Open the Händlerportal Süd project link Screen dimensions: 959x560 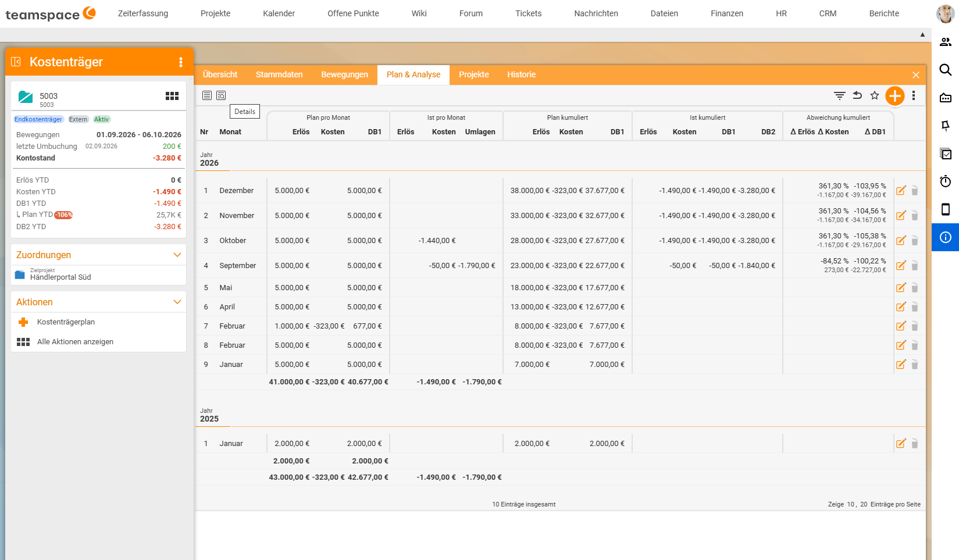click(60, 277)
